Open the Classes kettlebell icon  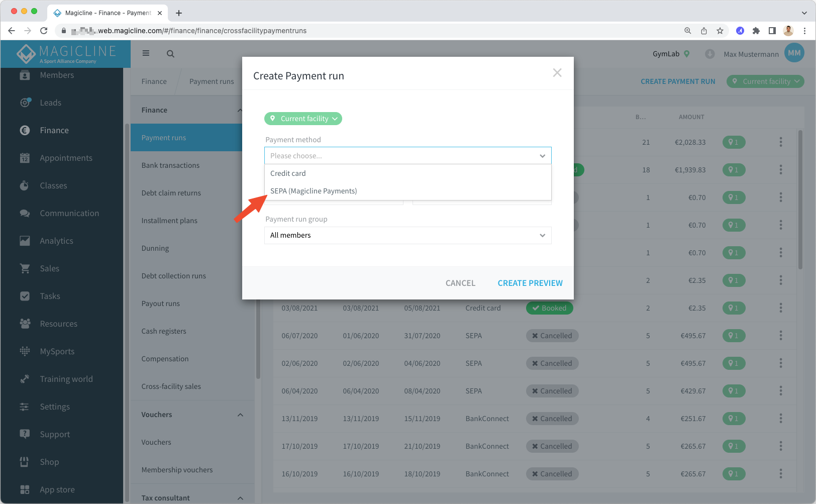[25, 185]
